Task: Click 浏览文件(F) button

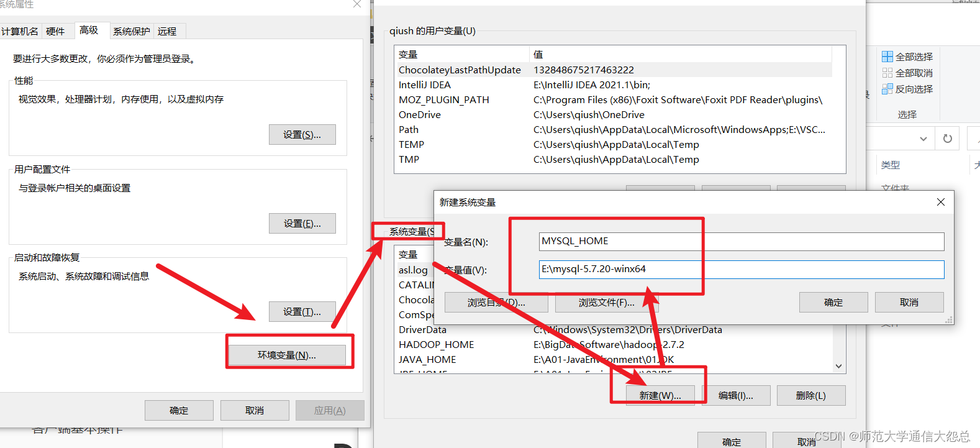Action: [607, 303]
